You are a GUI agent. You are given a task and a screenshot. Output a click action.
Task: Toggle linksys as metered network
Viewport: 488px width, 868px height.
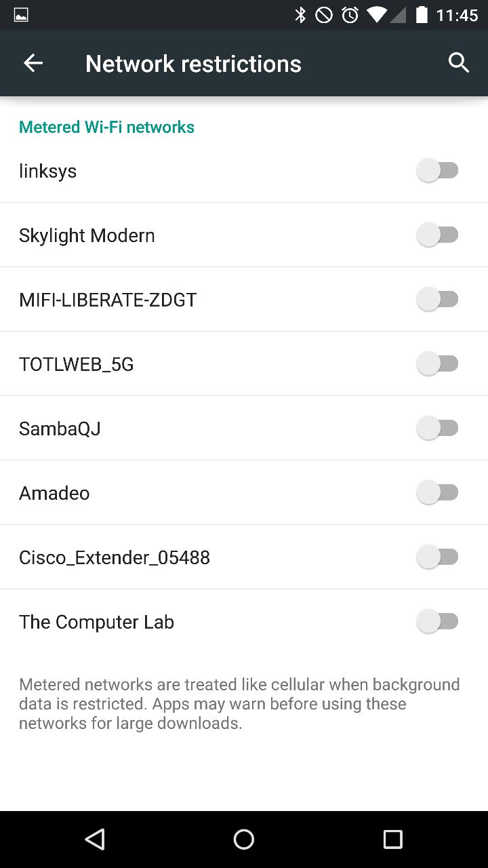pos(437,171)
